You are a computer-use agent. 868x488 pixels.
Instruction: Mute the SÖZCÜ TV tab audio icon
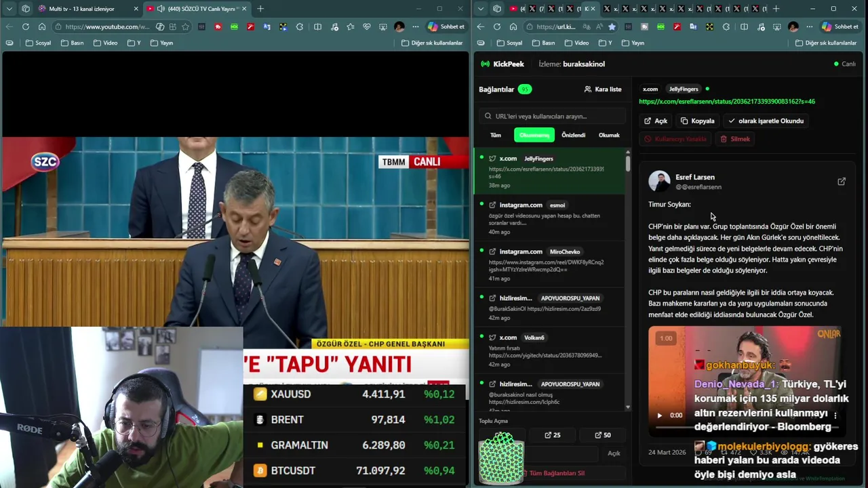coord(160,9)
